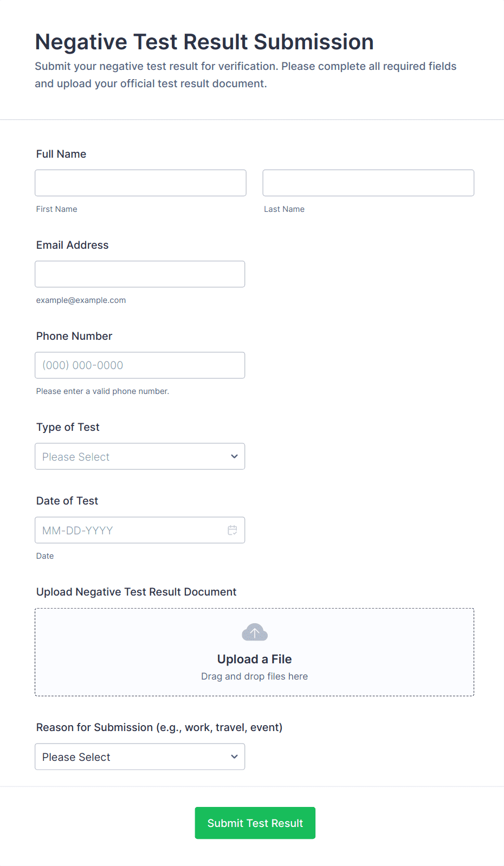Click the Date of Test label
Screen dimensions: 504x866
tap(67, 501)
